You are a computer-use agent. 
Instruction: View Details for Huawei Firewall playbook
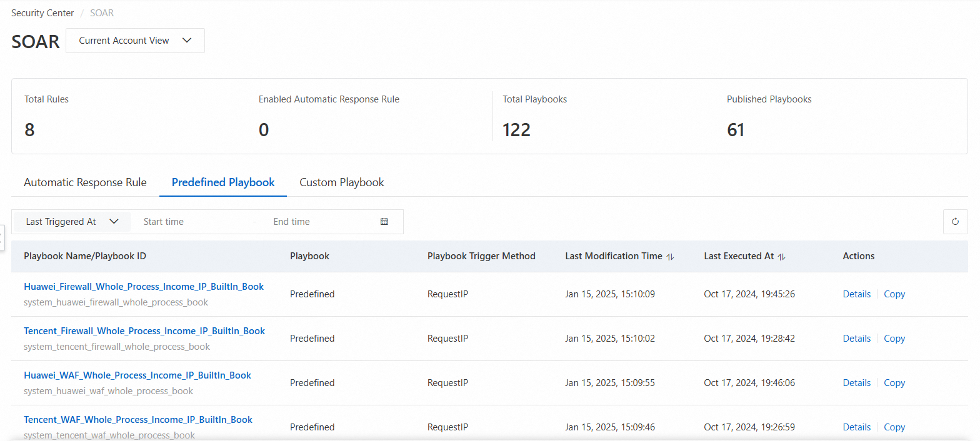[856, 294]
